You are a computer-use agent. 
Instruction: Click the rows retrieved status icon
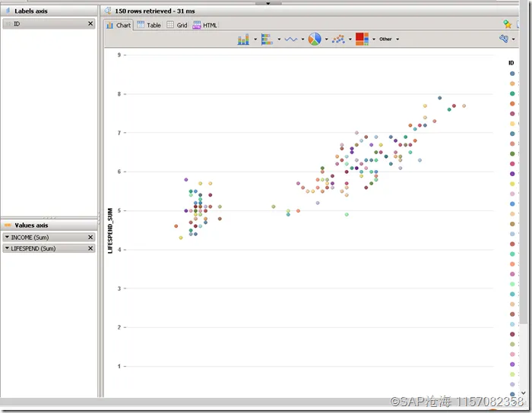pos(108,11)
